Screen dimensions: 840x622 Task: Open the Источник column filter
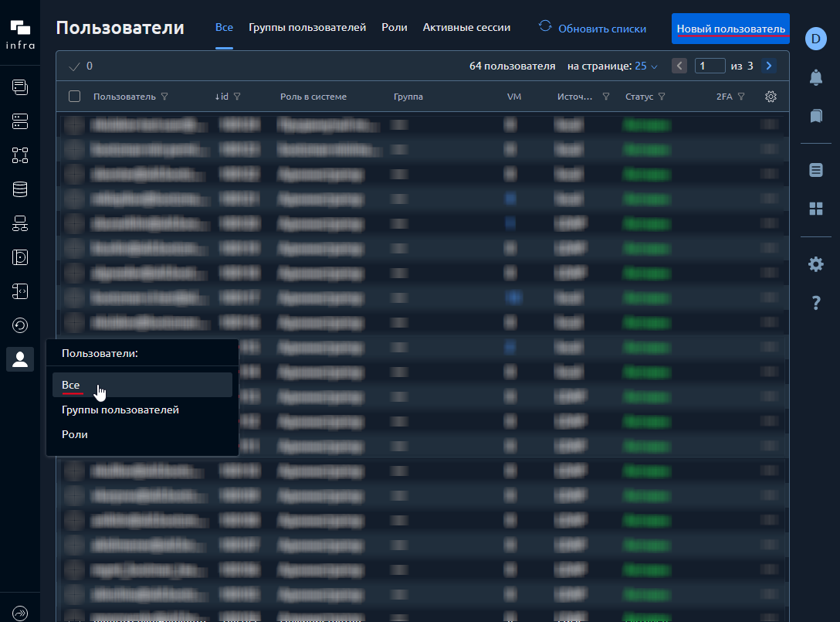tap(606, 97)
